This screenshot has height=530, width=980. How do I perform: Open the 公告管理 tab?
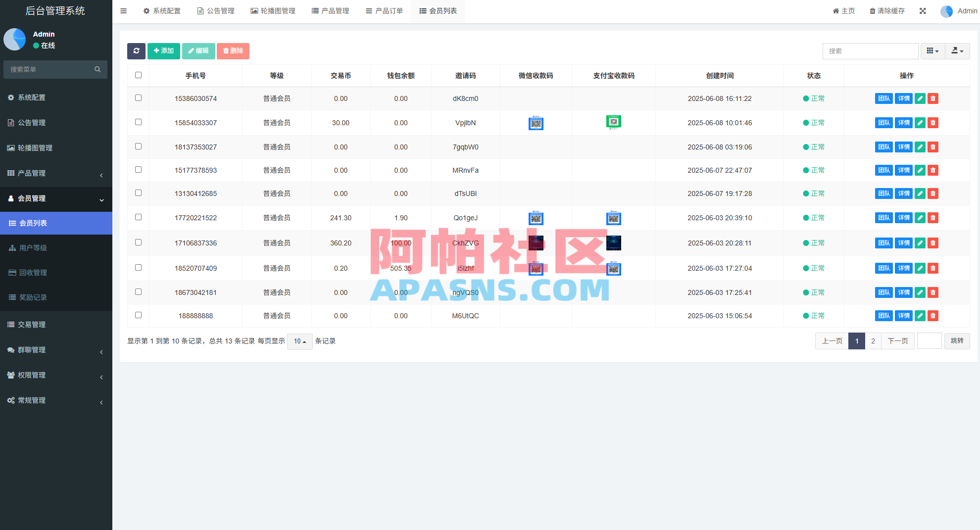pos(216,10)
